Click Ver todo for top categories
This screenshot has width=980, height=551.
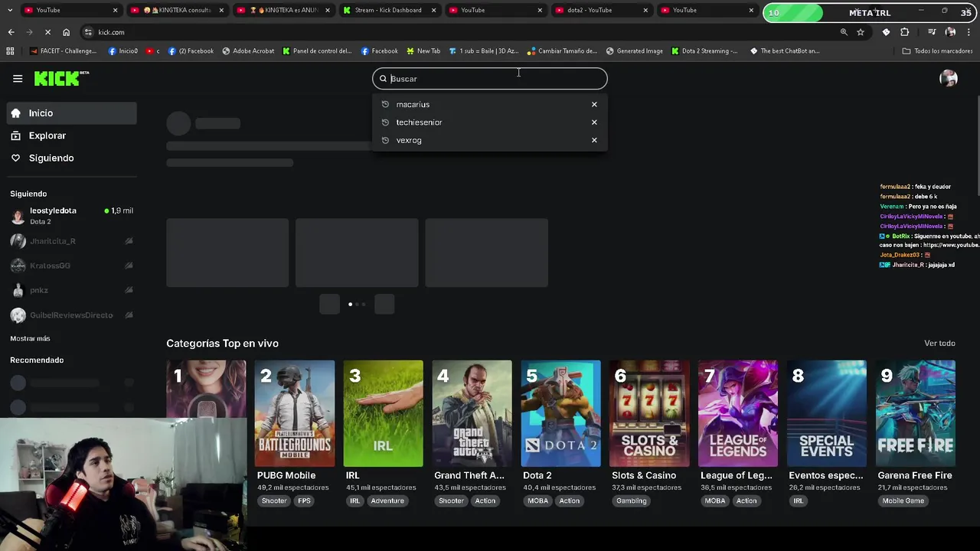coord(939,344)
